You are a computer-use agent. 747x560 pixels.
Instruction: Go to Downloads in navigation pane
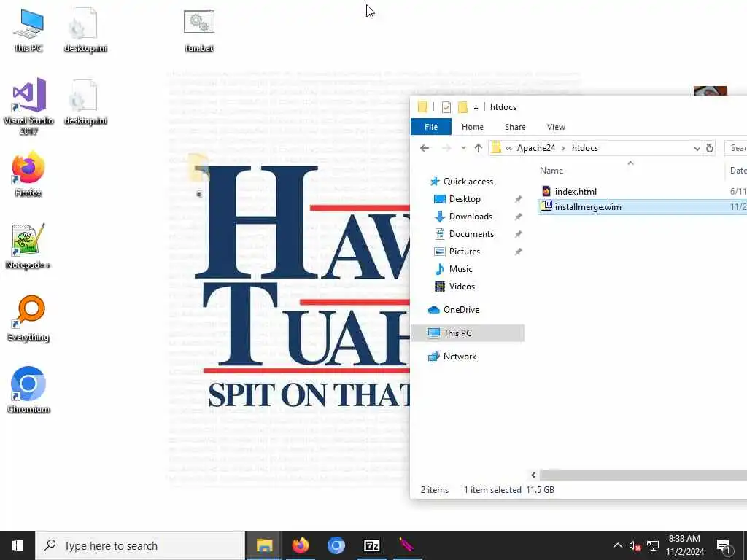coord(471,217)
